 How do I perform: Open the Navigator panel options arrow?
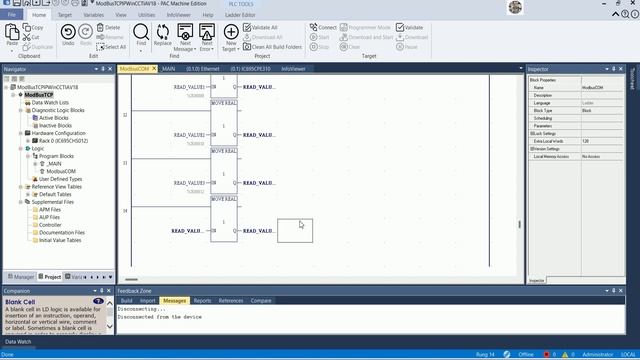coord(96,69)
